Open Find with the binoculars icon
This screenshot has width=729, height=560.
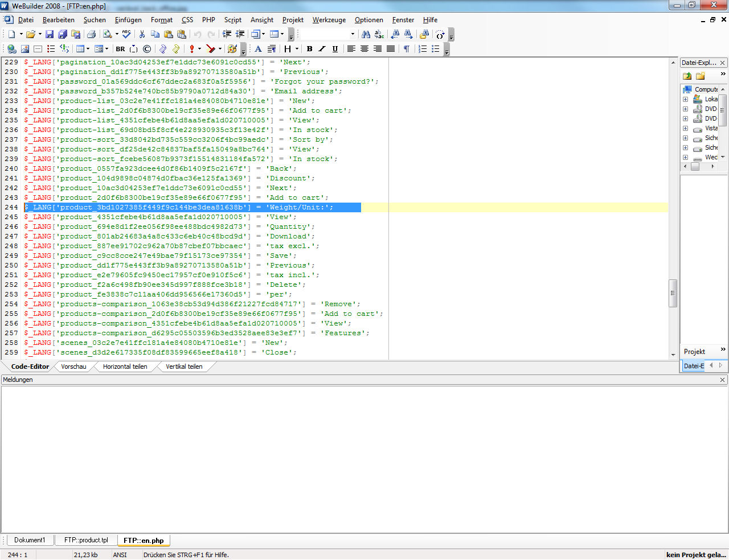[x=366, y=34]
